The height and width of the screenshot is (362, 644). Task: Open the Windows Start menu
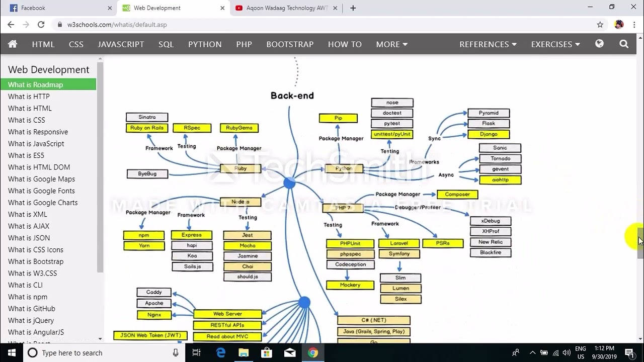[x=12, y=352]
